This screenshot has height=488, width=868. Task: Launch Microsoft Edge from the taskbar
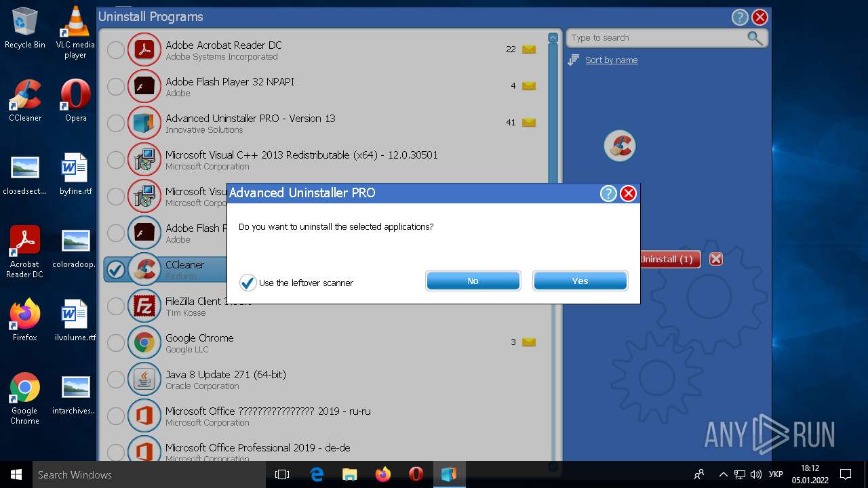[317, 474]
